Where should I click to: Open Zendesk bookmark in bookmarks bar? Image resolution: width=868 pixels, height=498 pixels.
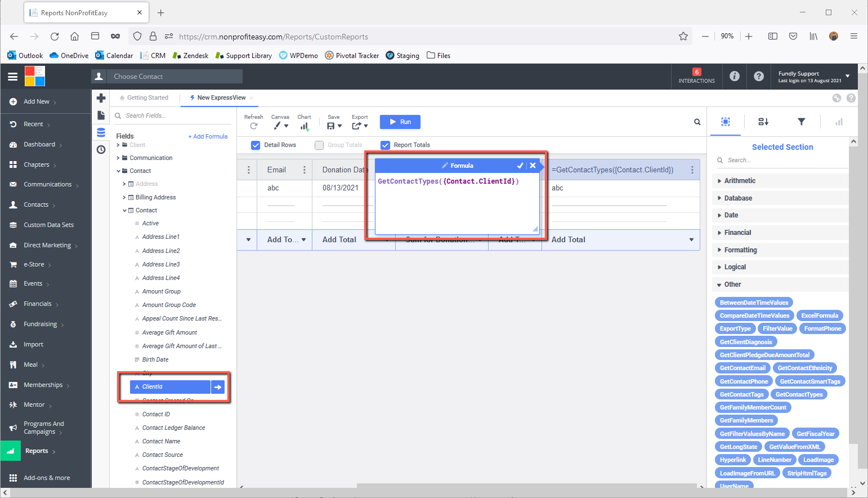click(190, 55)
